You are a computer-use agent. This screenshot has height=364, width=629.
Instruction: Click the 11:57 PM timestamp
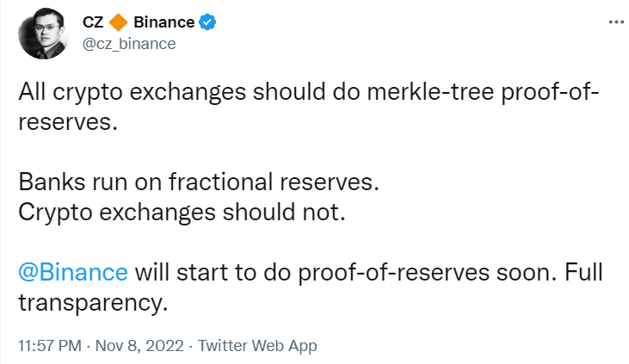pyautogui.click(x=51, y=346)
